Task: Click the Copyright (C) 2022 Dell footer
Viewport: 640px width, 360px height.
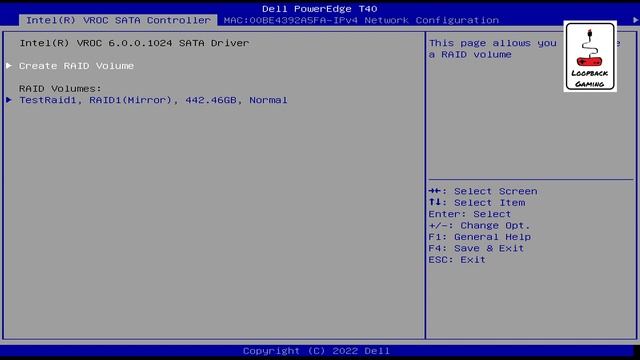Action: coord(316,351)
